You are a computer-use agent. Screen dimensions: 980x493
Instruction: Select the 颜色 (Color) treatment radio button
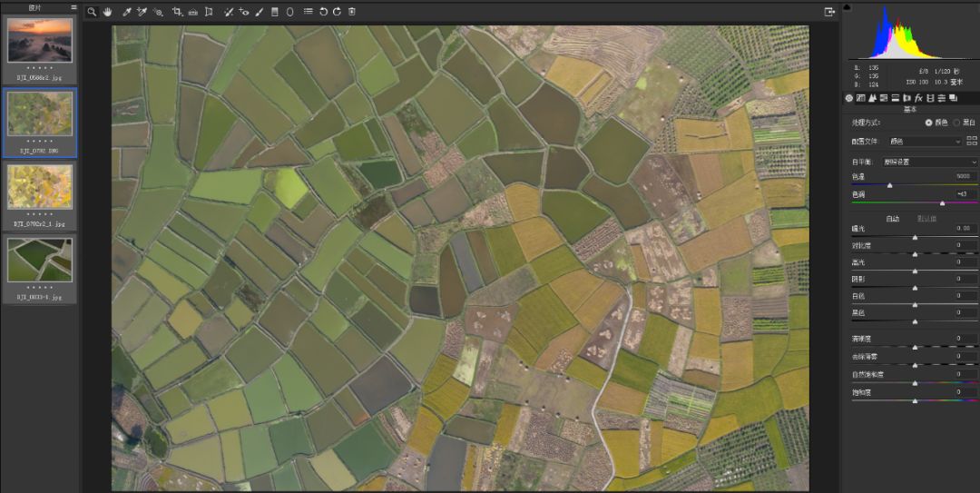pos(928,122)
